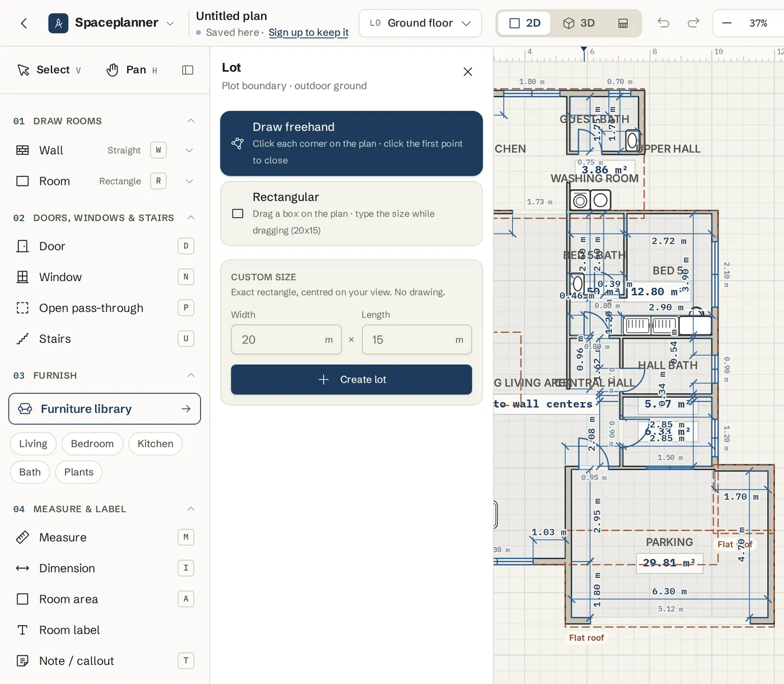Click the lot Length input field

(417, 339)
